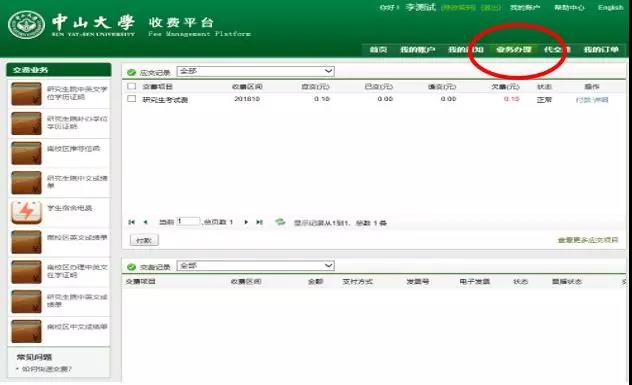Image resolution: width=632 pixels, height=385 pixels.
Task: Open the 业务办理 menu tab
Action: coord(514,50)
